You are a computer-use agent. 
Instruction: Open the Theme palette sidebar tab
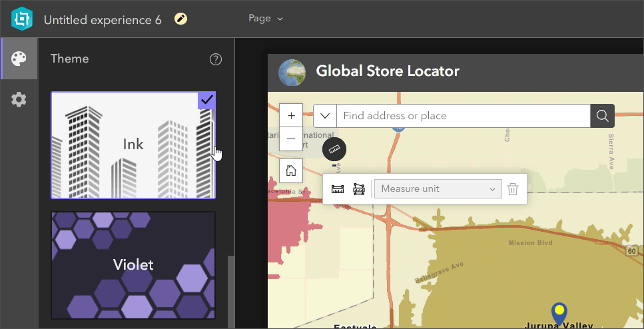point(19,59)
